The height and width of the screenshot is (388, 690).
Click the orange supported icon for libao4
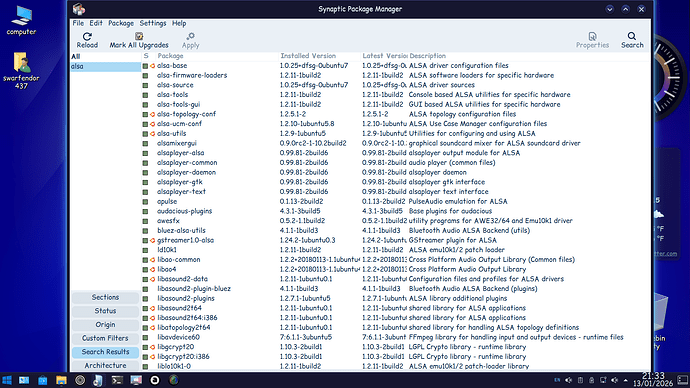tap(152, 270)
